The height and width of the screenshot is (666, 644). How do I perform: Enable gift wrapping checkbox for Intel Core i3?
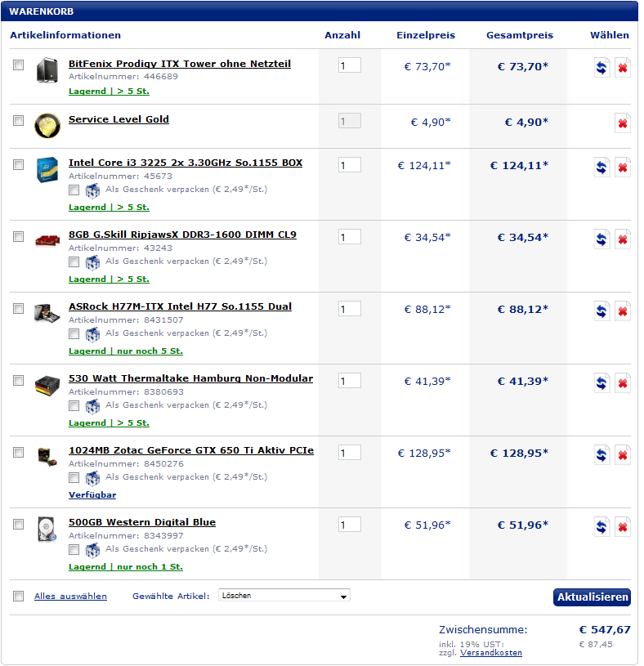pos(74,190)
